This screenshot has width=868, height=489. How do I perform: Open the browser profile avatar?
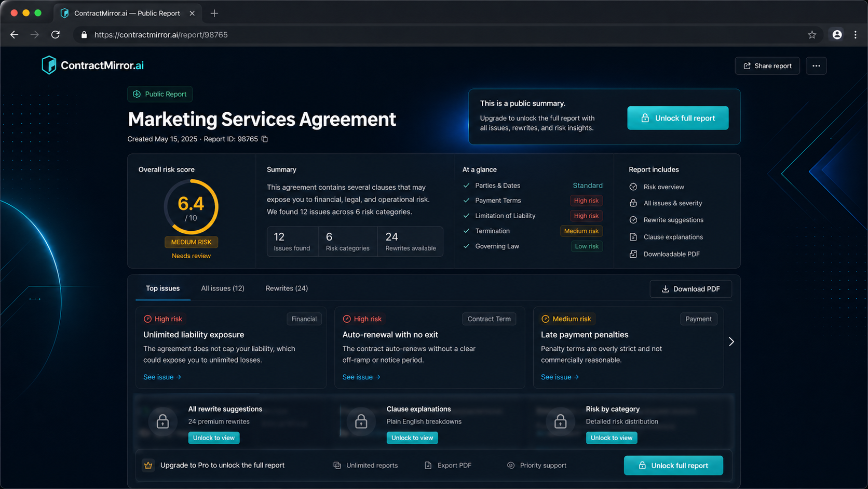tap(837, 35)
